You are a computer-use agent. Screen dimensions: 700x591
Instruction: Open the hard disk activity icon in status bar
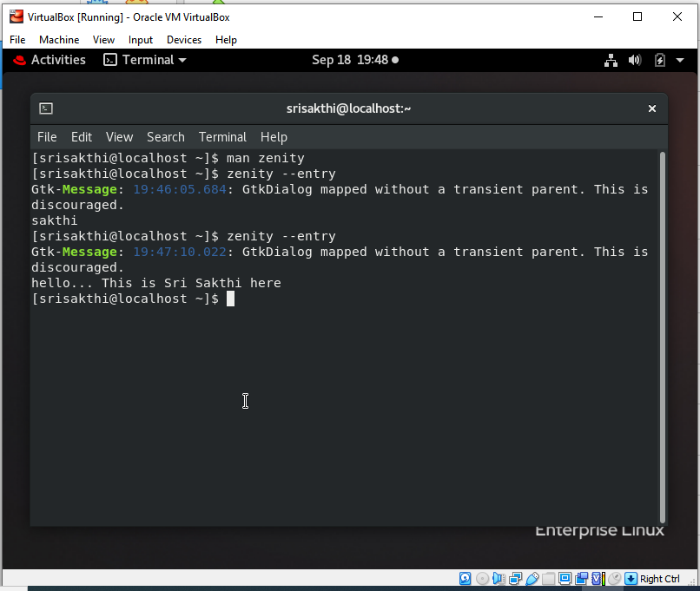pos(466,578)
